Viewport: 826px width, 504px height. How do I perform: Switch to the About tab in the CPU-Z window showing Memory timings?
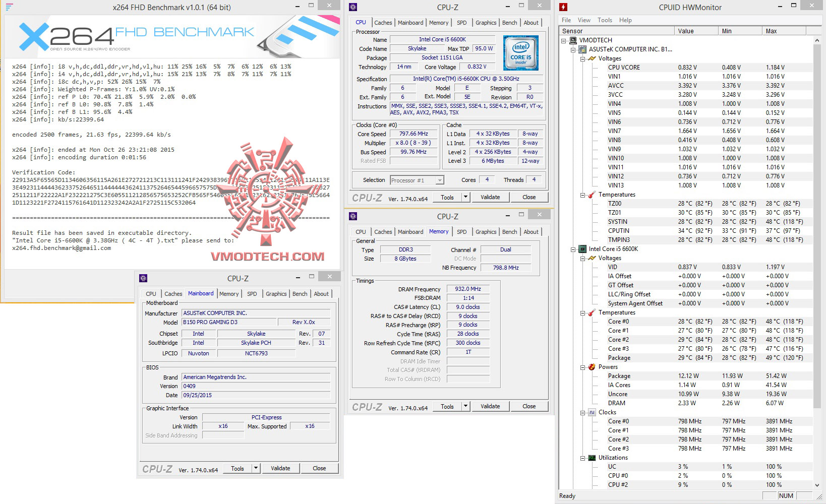[x=531, y=232]
